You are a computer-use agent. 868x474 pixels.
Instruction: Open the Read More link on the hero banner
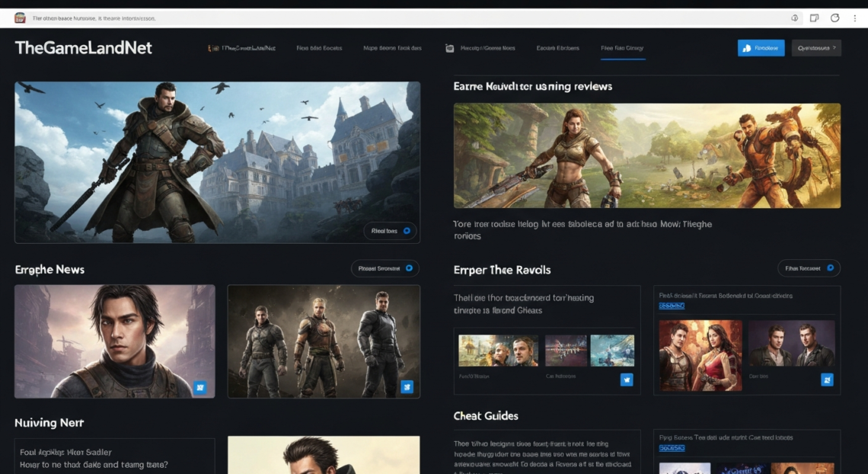coord(385,231)
